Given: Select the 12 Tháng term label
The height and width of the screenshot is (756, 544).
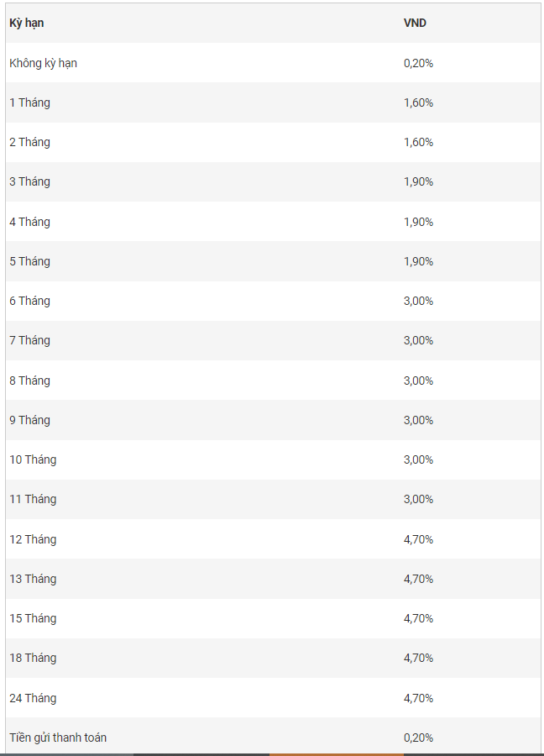Looking at the screenshot, I should 33,539.
